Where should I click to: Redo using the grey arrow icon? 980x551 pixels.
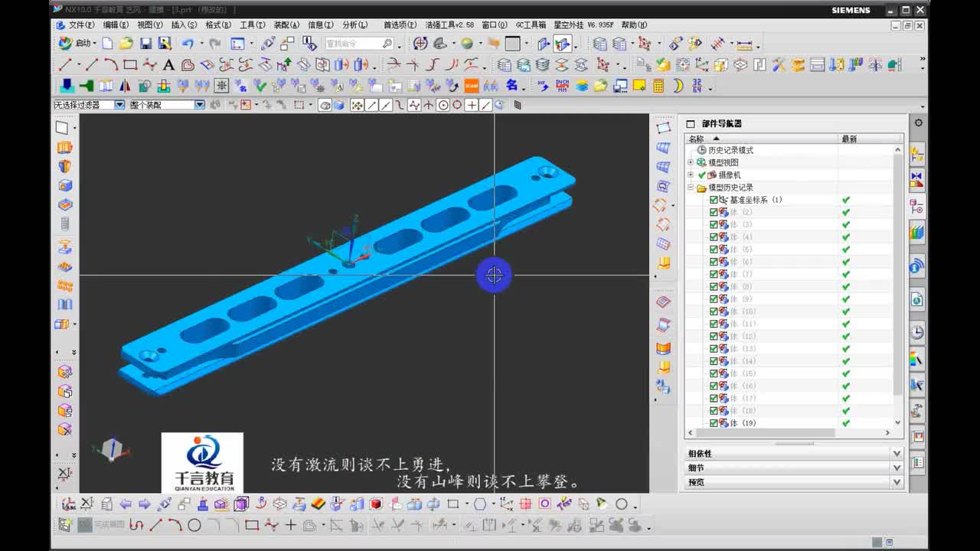214,44
